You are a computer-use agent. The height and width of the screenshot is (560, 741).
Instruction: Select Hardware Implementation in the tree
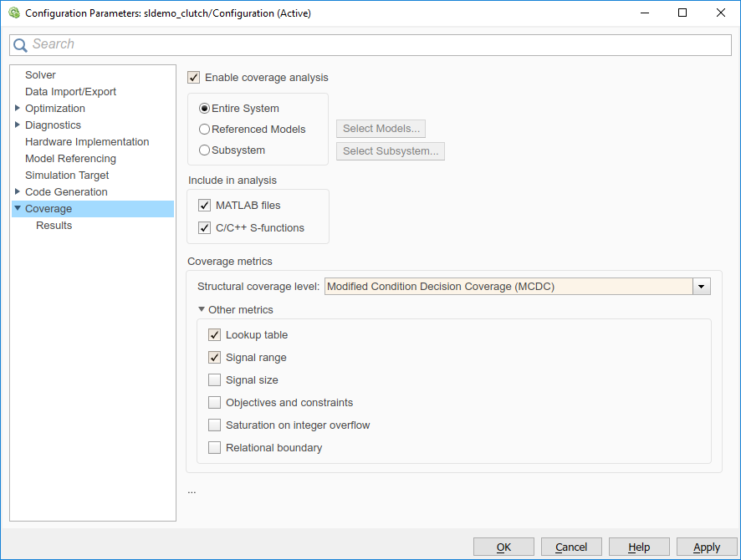[87, 142]
